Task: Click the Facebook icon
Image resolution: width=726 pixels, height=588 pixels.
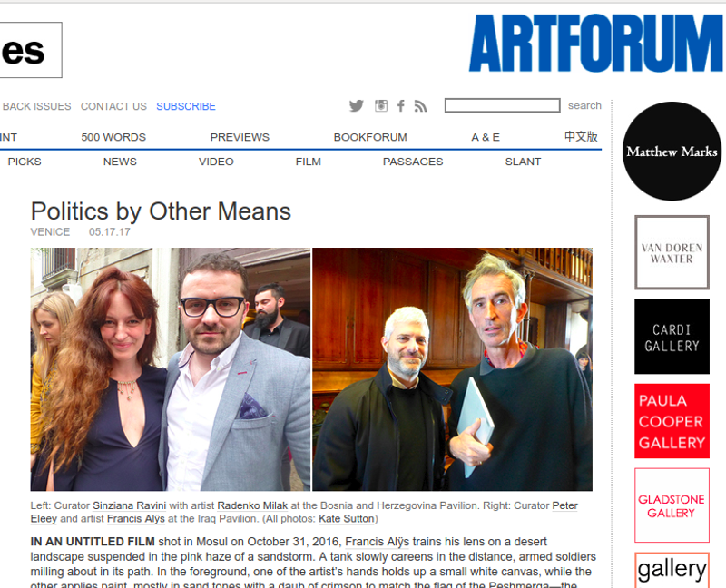Action: [401, 106]
